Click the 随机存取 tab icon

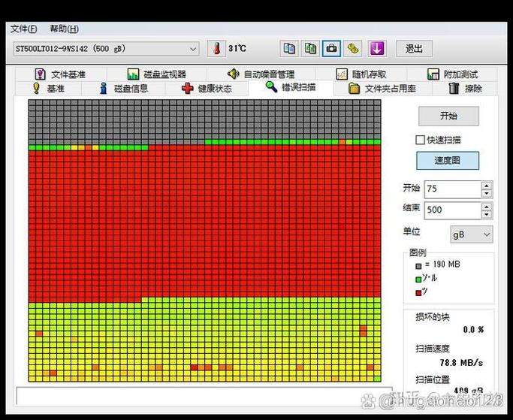click(x=342, y=74)
